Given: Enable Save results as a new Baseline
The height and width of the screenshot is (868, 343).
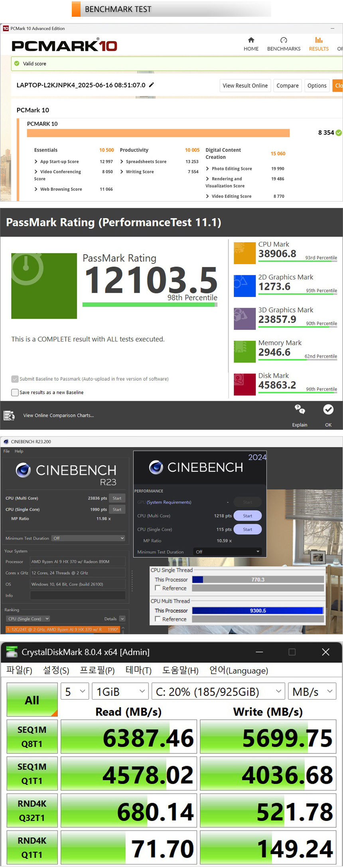Looking at the screenshot, I should point(15,392).
